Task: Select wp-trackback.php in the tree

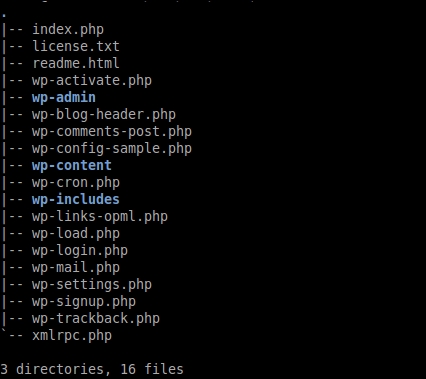Action: tap(96, 319)
